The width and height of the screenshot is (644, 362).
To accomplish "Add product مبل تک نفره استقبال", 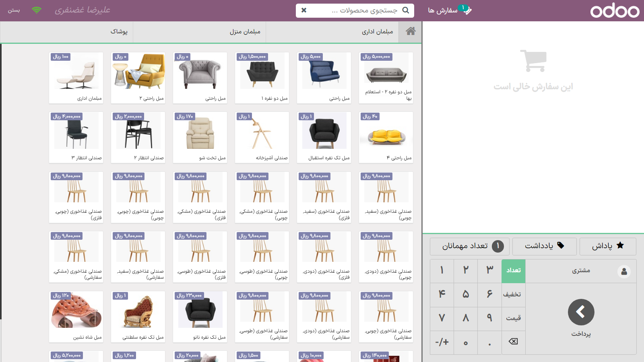I will click(x=324, y=138).
